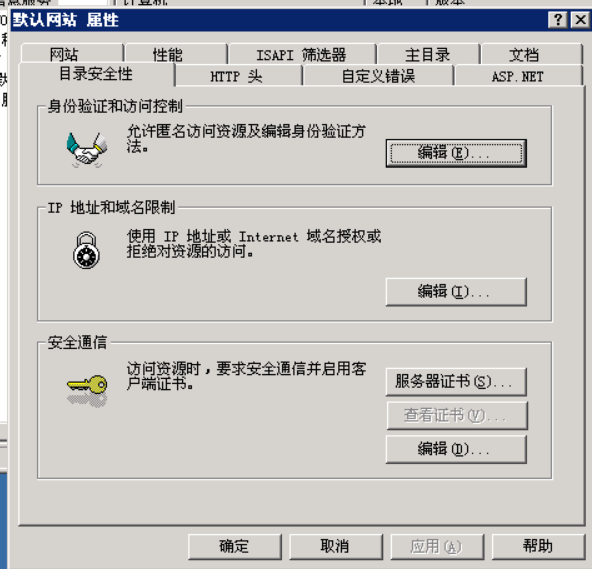Open the 性能 tab
Viewport: 592px width, 569px height.
pyautogui.click(x=176, y=54)
